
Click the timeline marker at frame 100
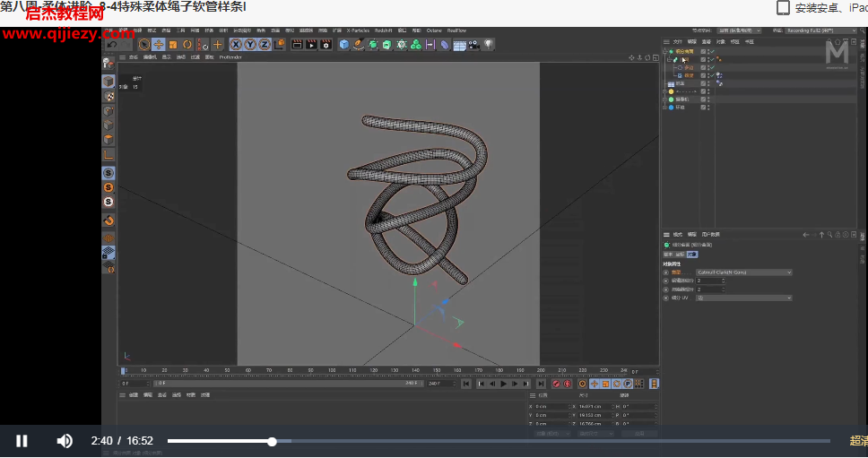(332, 370)
